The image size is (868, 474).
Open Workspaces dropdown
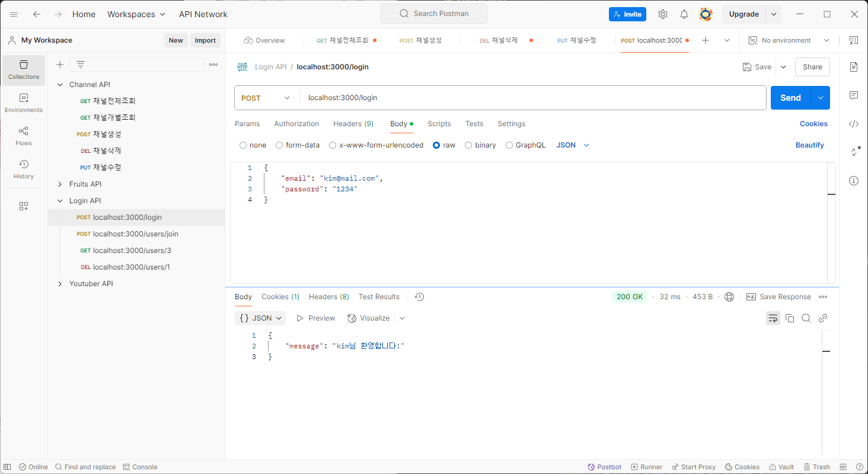pos(136,14)
